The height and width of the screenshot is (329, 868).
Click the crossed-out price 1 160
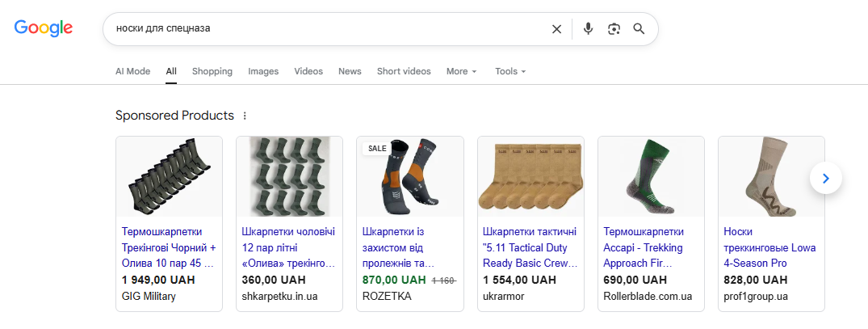tap(444, 280)
